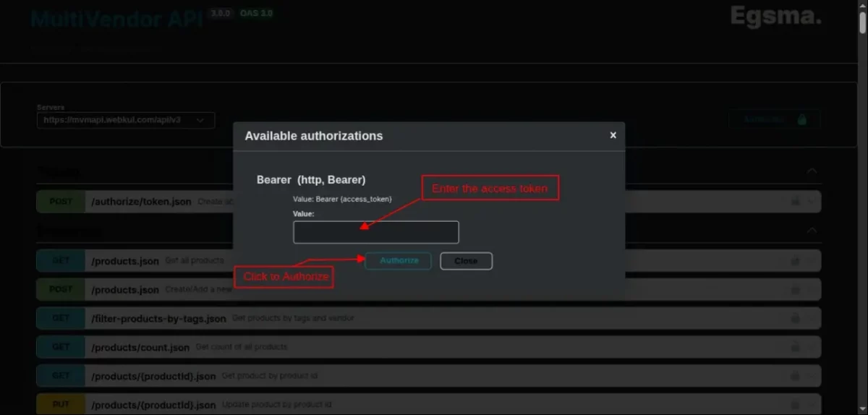The image size is (868, 415).
Task: Expand the GET /products/{productId}.json row chevron
Action: pos(811,376)
